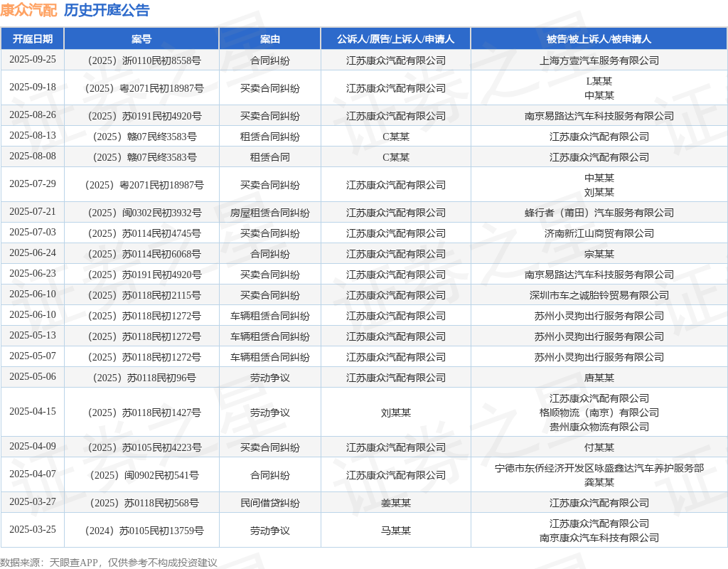Select the date cell 2025-03-25
Image resolution: width=728 pixels, height=569 pixels.
pyautogui.click(x=33, y=529)
